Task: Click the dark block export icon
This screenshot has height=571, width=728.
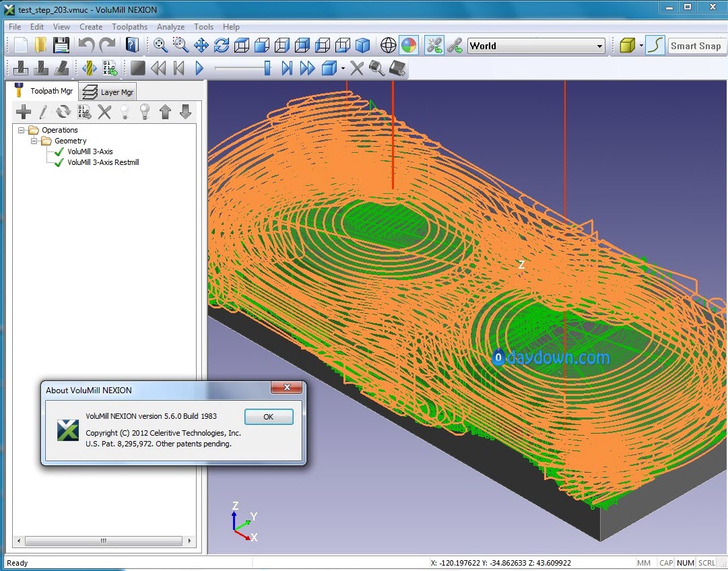Action: point(397,69)
